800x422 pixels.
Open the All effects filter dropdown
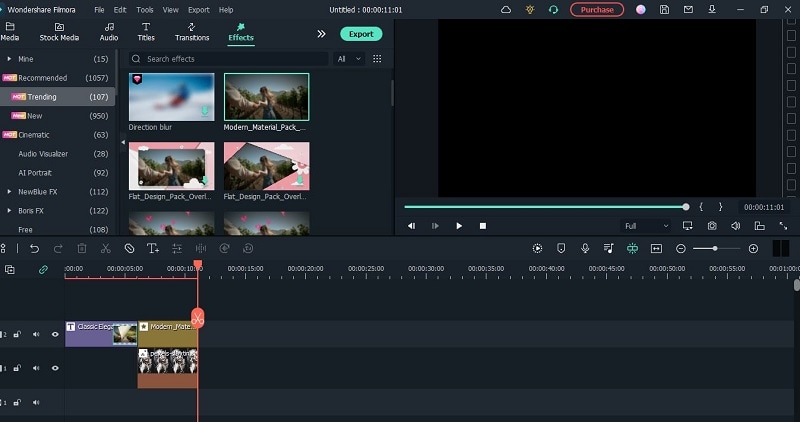(349, 59)
